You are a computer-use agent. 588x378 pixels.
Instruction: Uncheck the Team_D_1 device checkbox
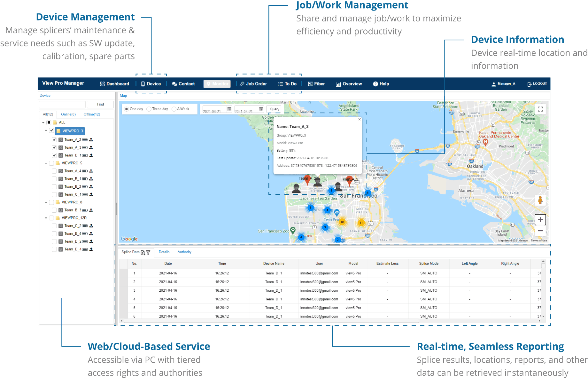(x=54, y=155)
